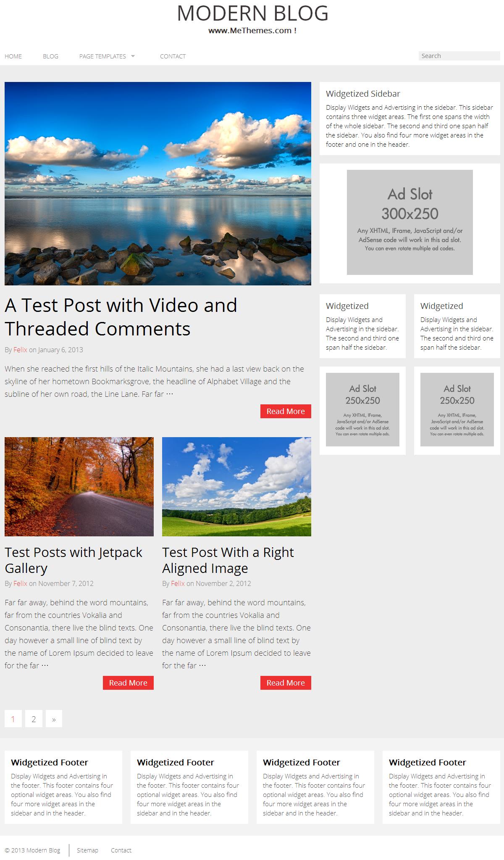Click the Search input field
This screenshot has height=860, width=504.
459,56
